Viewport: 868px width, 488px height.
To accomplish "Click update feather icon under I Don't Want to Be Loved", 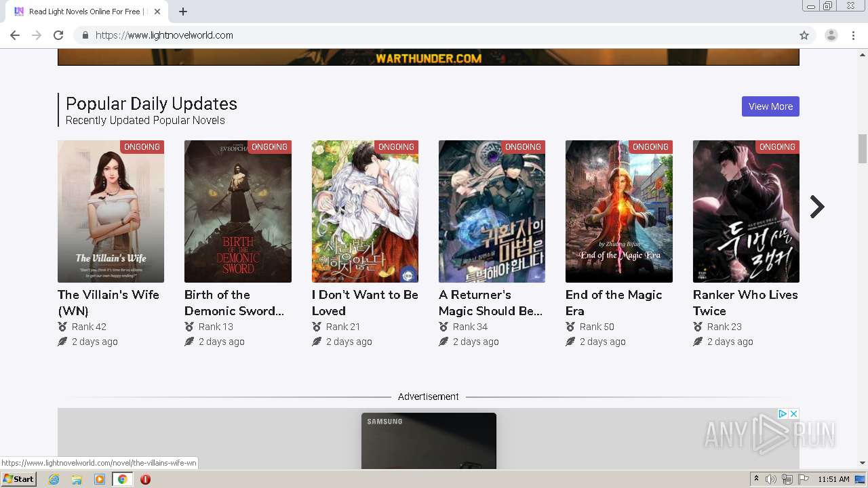I will pyautogui.click(x=317, y=342).
